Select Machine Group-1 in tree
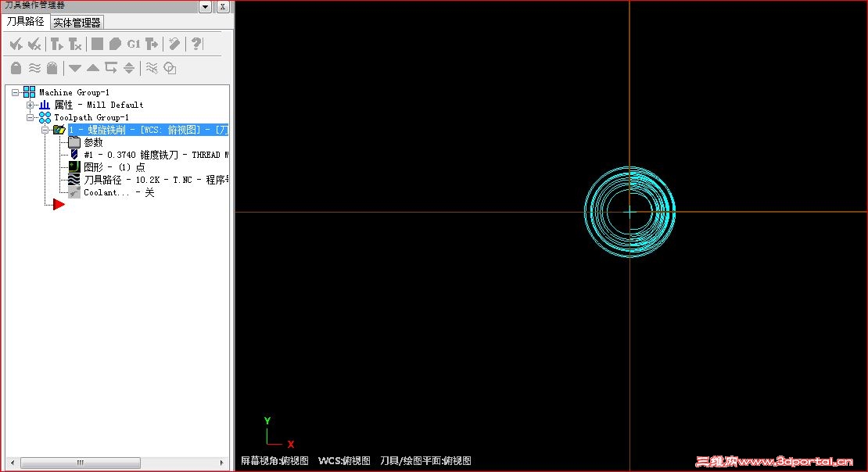This screenshot has width=868, height=472. [x=74, y=92]
